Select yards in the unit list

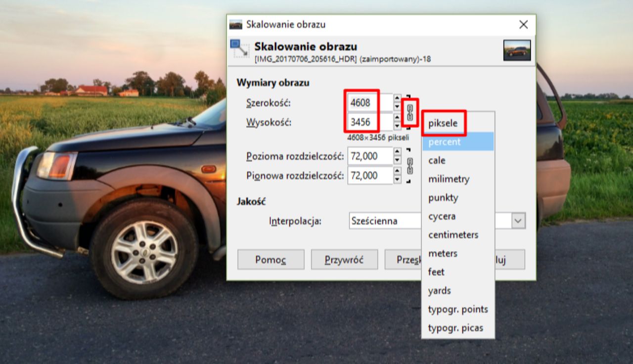point(458,290)
